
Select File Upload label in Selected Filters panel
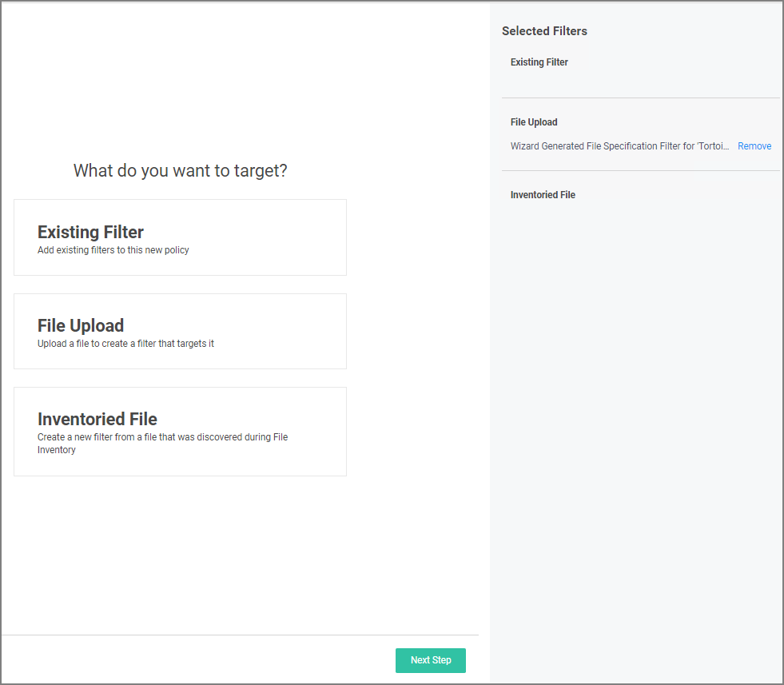[534, 122]
